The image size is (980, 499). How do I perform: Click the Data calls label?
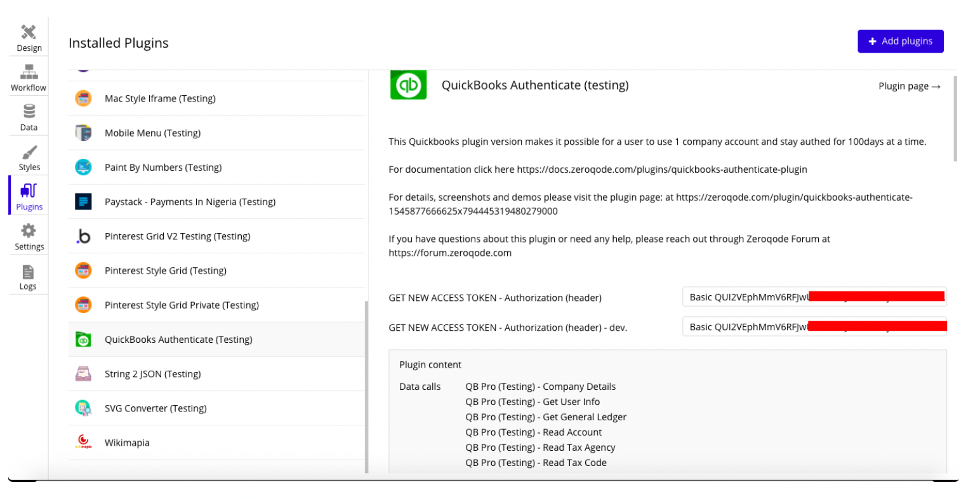(x=420, y=387)
